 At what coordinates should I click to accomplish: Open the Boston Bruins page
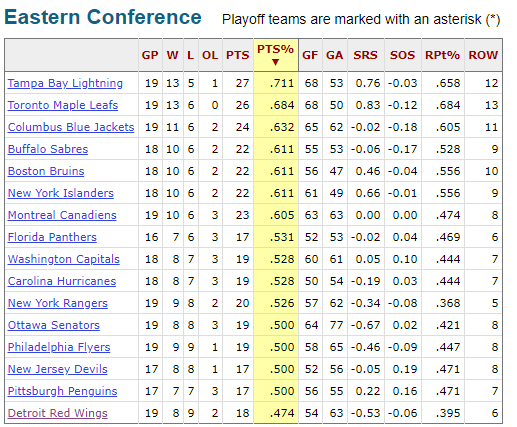[x=46, y=171]
